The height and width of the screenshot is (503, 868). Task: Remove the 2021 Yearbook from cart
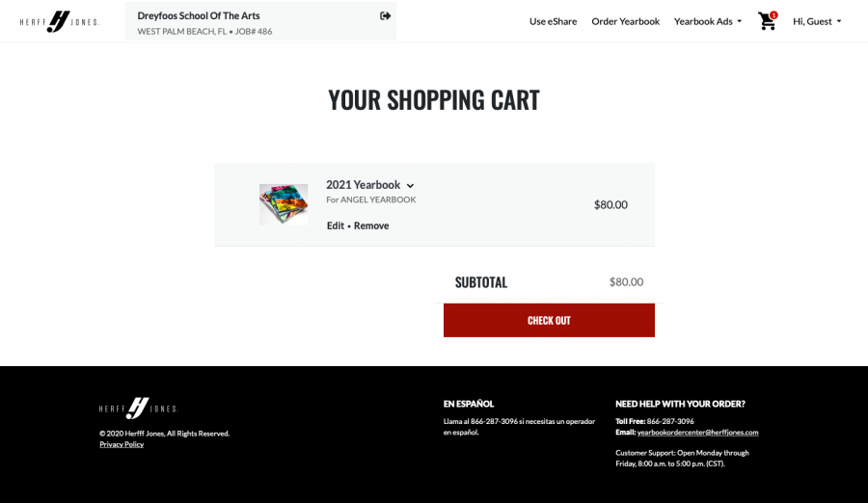[371, 225]
